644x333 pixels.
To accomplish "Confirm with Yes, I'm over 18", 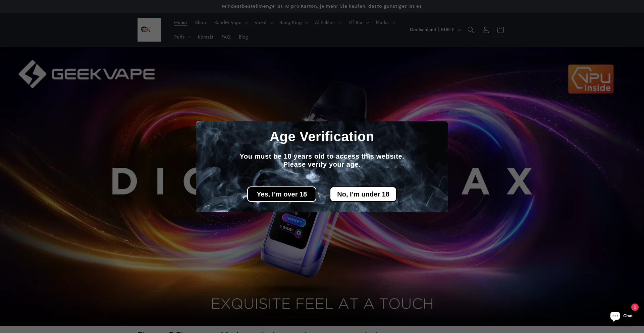I will tap(281, 194).
